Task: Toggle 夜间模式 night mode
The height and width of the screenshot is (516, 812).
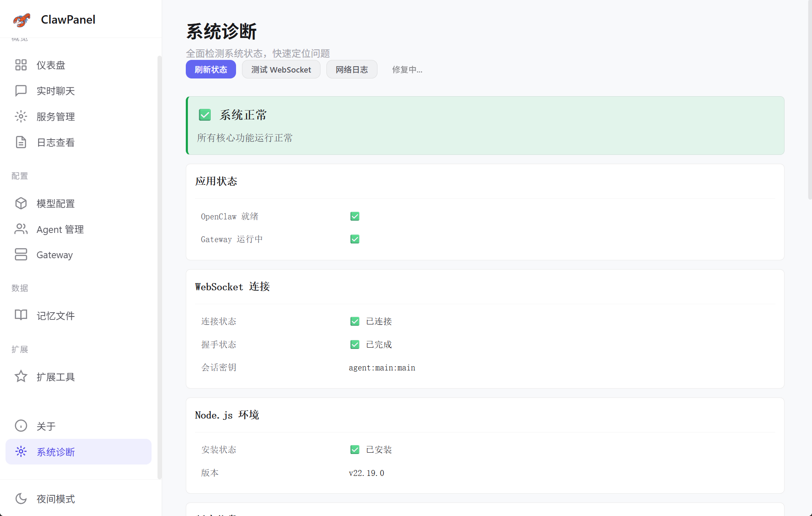Action: coord(21,499)
